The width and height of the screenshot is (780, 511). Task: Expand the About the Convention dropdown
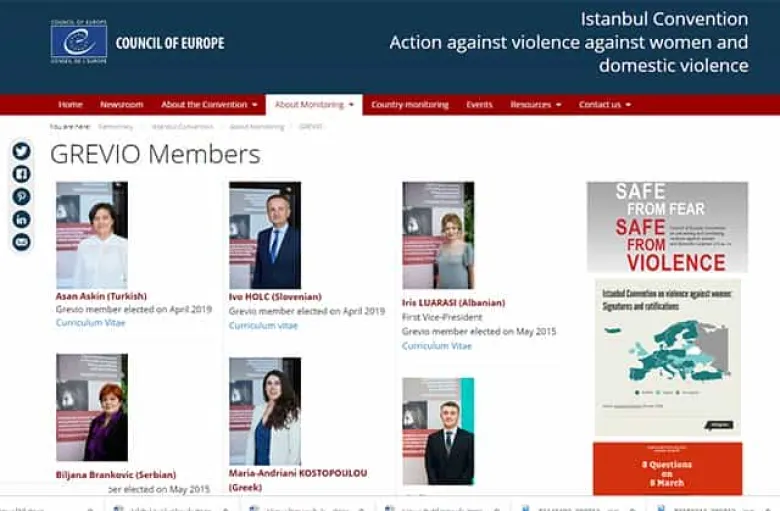209,105
